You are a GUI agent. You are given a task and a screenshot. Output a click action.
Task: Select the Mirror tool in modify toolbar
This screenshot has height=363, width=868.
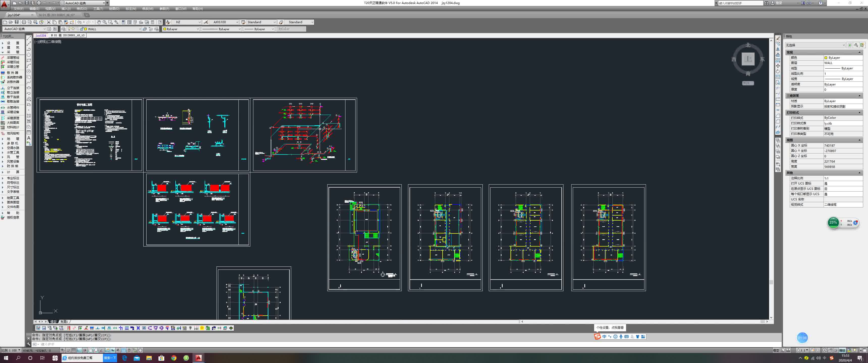[x=778, y=49]
